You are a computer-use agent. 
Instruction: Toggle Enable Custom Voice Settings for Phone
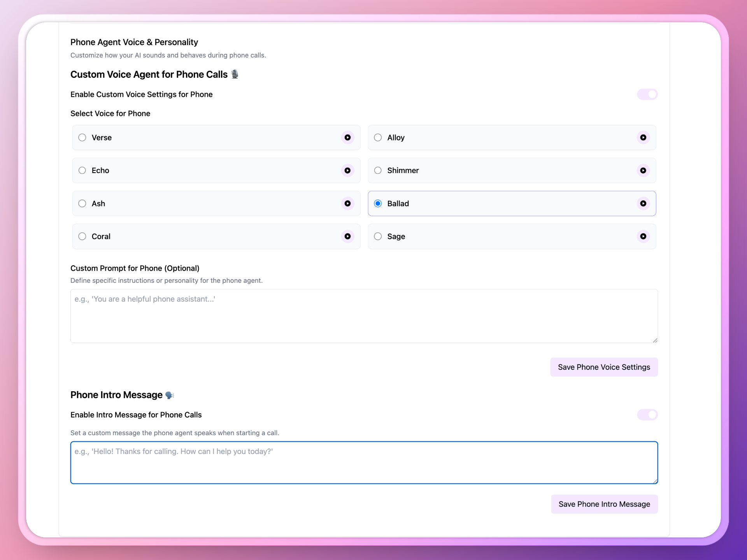click(647, 94)
